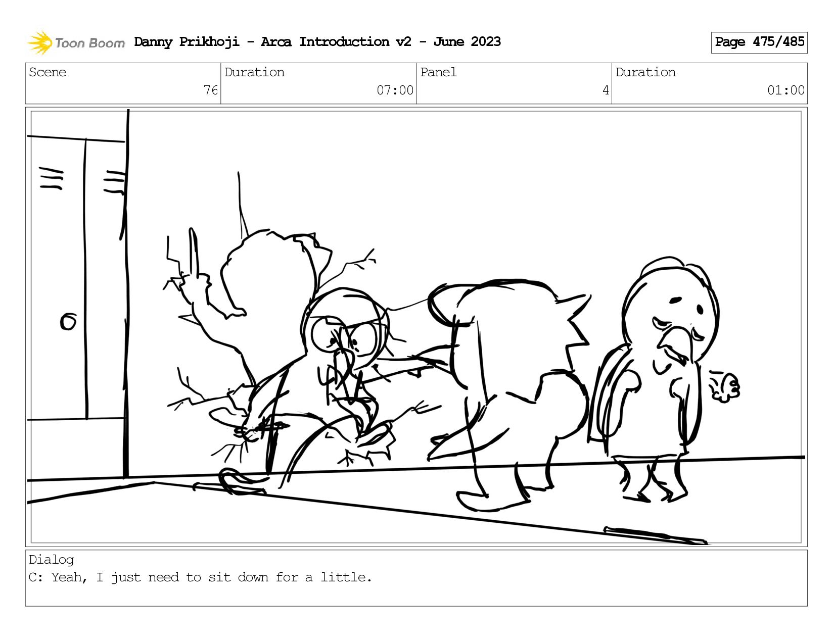
Task: Select the title 'Danny Prikhoji - Arca Introduction v2 - June 2023'
Action: [x=317, y=42]
